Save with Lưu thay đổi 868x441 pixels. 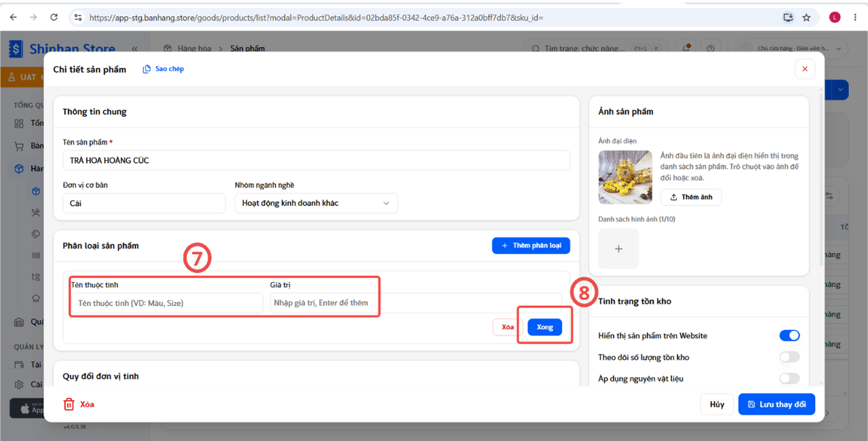pyautogui.click(x=776, y=404)
